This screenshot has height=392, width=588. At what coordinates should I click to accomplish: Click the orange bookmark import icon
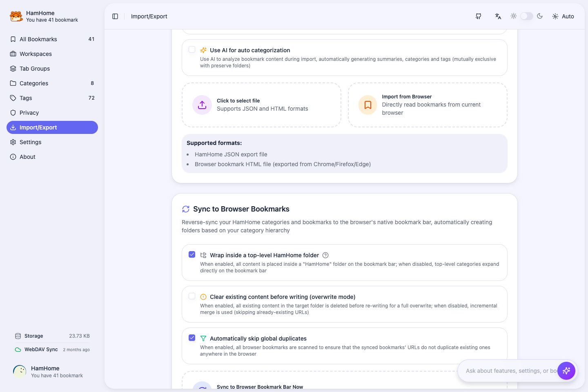coord(368,105)
